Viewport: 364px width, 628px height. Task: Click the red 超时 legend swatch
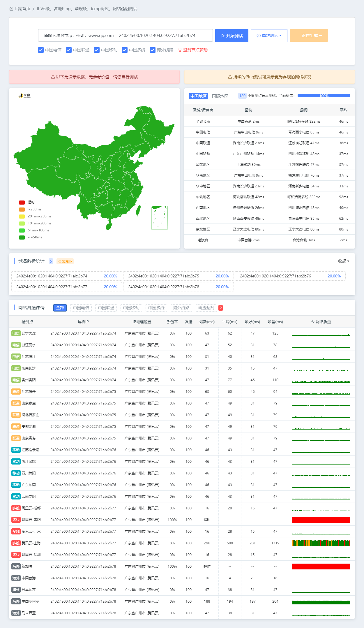pos(22,202)
